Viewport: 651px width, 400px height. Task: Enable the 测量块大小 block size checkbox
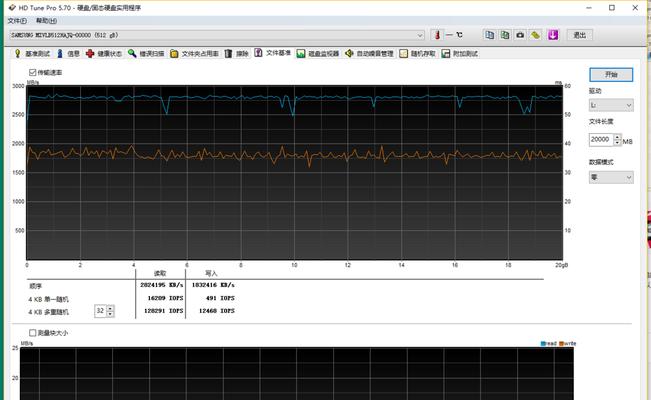click(x=33, y=333)
